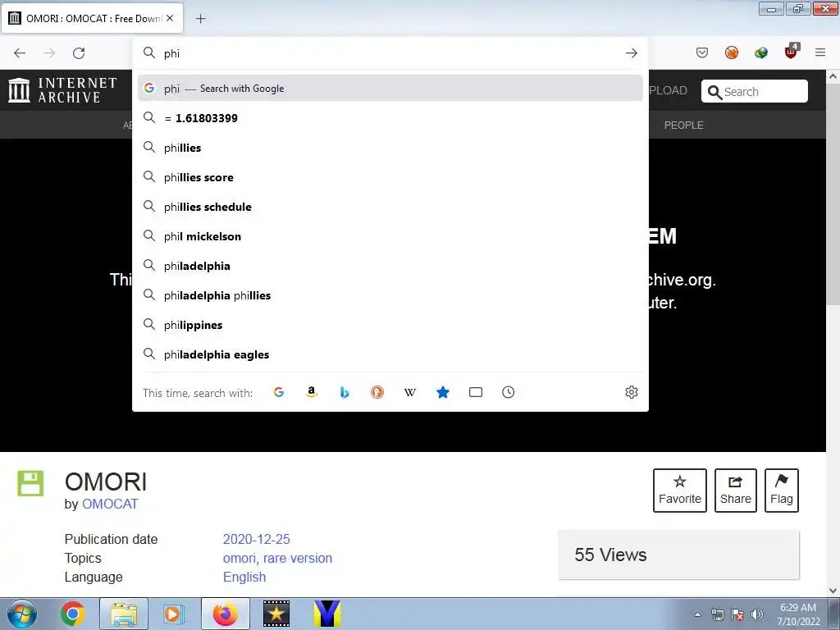Screen dimensions: 840x630
Task: Choose the 'phil mickelson' suggestion
Action: [390, 236]
